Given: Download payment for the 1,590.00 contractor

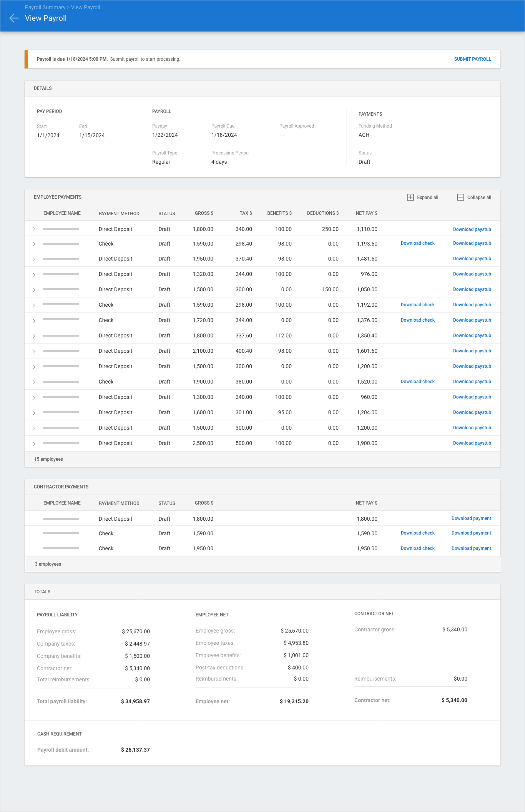Looking at the screenshot, I should click(471, 533).
